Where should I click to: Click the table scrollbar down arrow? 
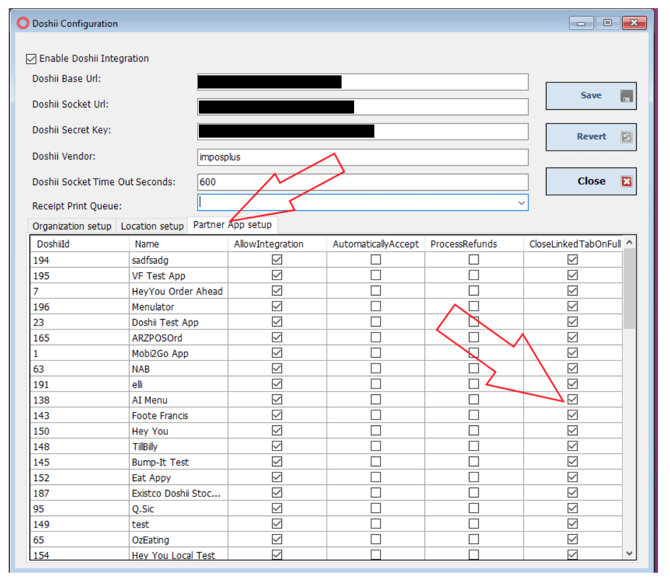tap(629, 553)
